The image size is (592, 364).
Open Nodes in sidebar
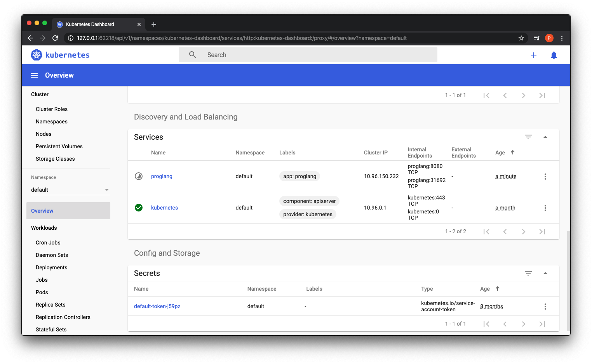coord(44,134)
